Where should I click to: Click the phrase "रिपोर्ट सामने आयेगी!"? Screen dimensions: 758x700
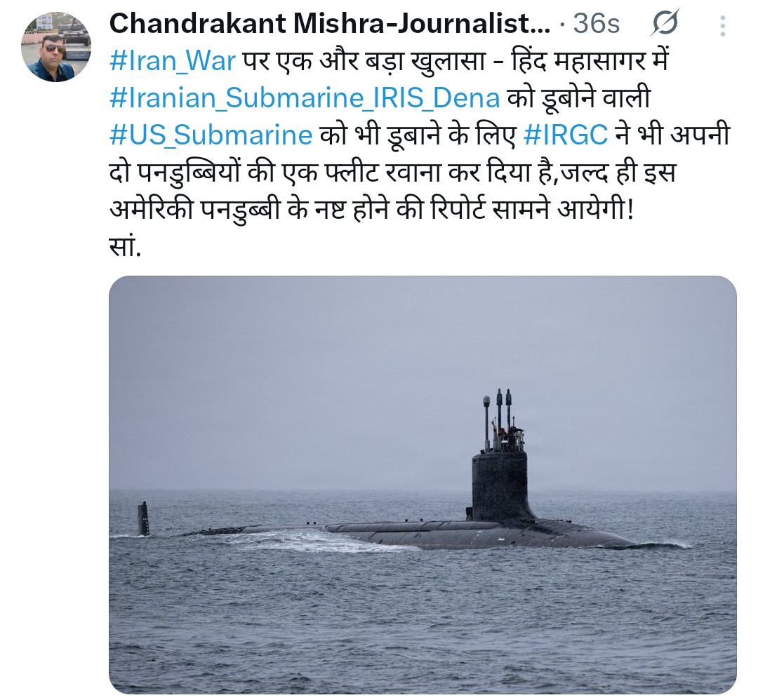pyautogui.click(x=531, y=210)
